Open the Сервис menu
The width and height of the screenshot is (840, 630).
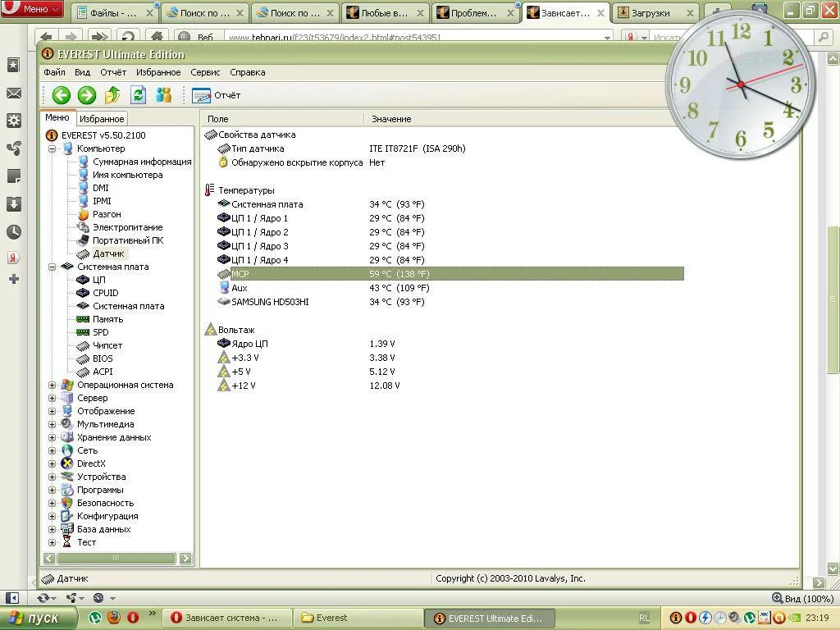(205, 72)
